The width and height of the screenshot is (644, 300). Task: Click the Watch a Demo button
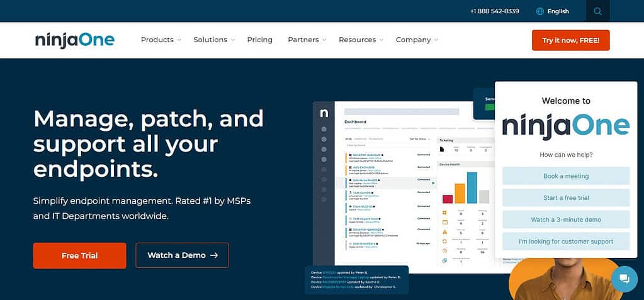pyautogui.click(x=182, y=255)
